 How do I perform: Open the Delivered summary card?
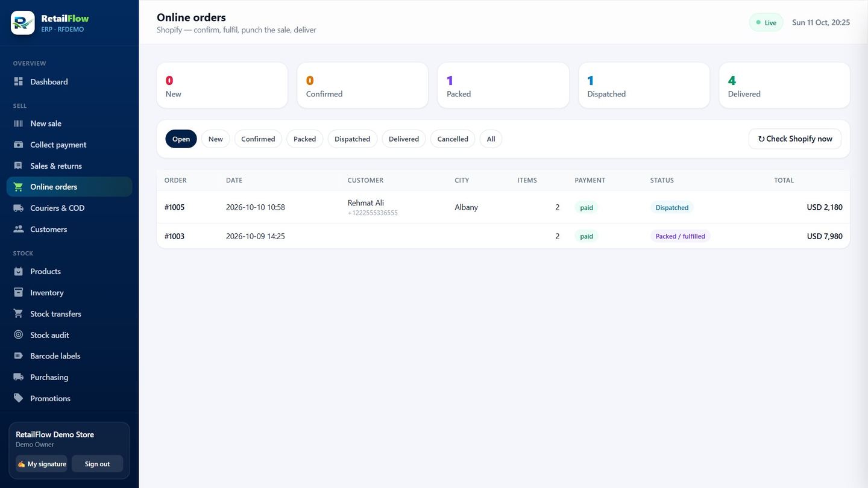(784, 86)
